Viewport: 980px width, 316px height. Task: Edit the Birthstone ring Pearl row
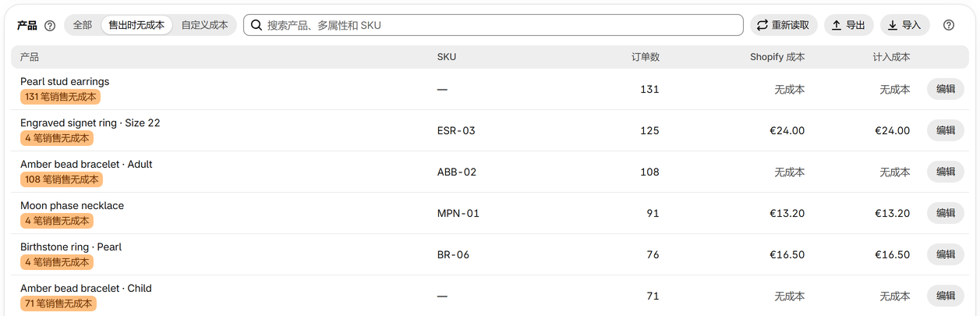pyautogui.click(x=945, y=254)
